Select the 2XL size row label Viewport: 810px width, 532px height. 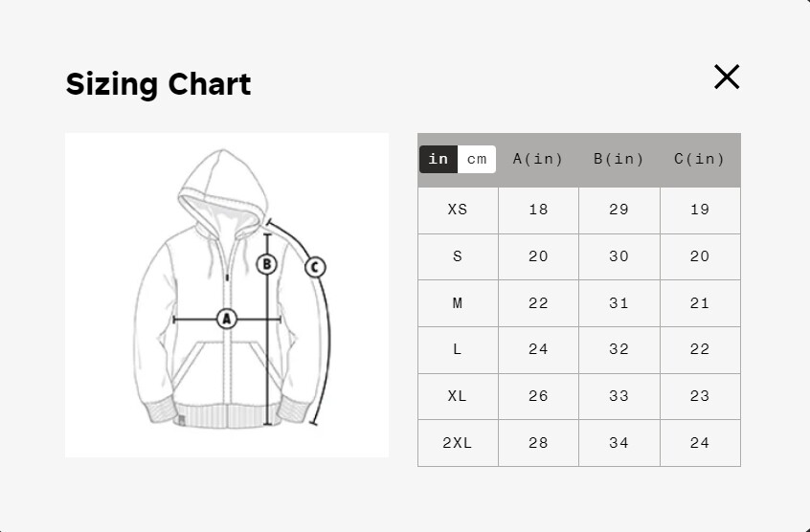[458, 443]
